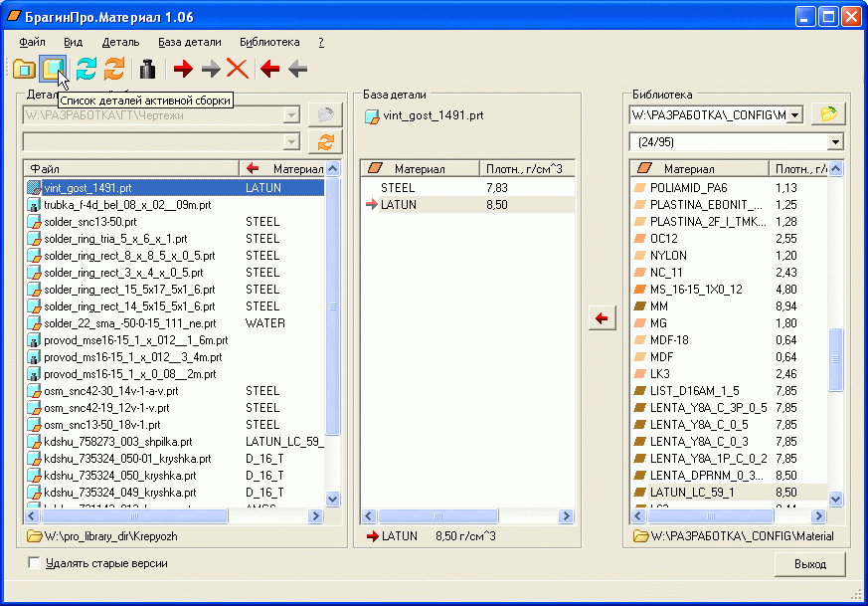Click the Выход button
This screenshot has height=606, width=868.
[x=810, y=564]
